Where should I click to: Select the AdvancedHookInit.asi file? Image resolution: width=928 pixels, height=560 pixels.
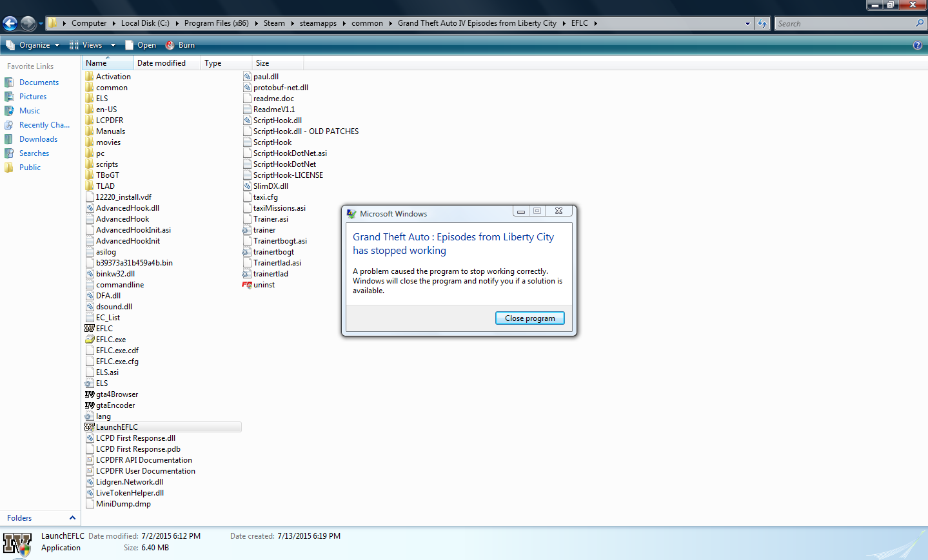pos(133,230)
